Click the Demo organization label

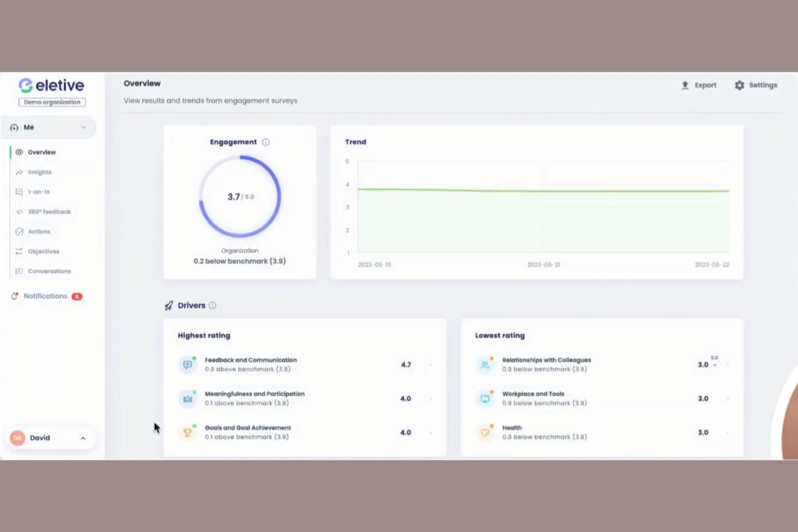(x=52, y=102)
